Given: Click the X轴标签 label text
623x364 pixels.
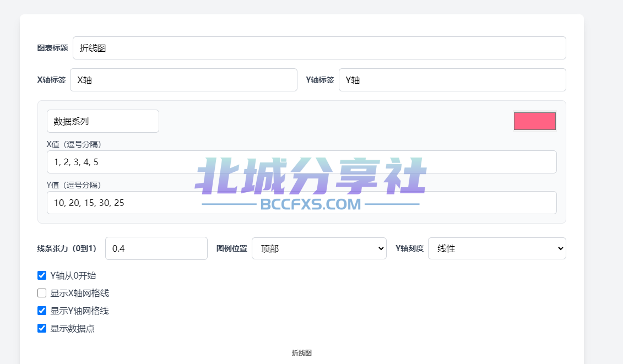Looking at the screenshot, I should point(51,80).
